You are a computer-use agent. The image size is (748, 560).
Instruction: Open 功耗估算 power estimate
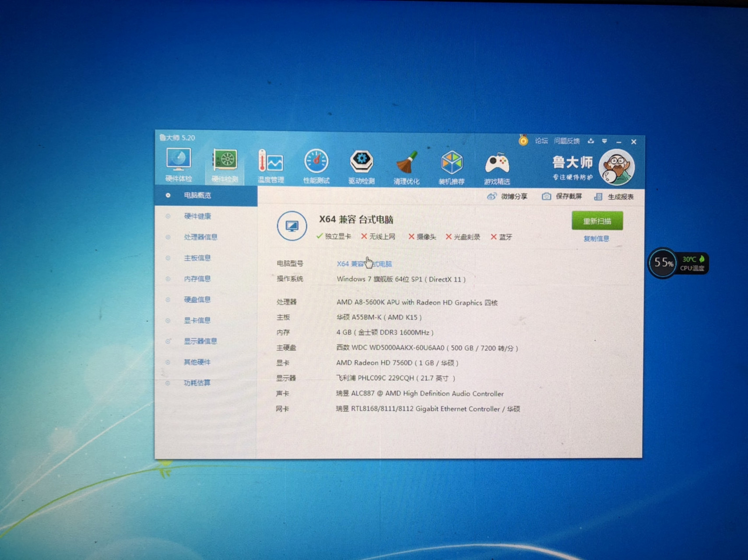pos(197,383)
